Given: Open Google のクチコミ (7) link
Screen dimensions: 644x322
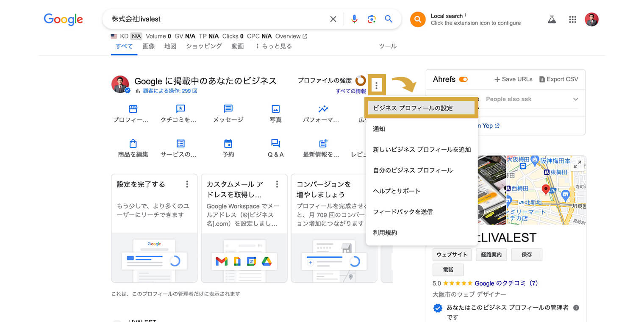Looking at the screenshot, I should coord(506,283).
